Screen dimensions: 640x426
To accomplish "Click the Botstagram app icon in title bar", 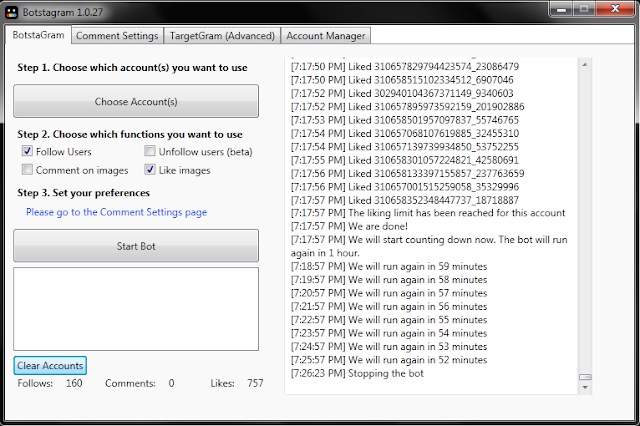I will pyautogui.click(x=11, y=12).
